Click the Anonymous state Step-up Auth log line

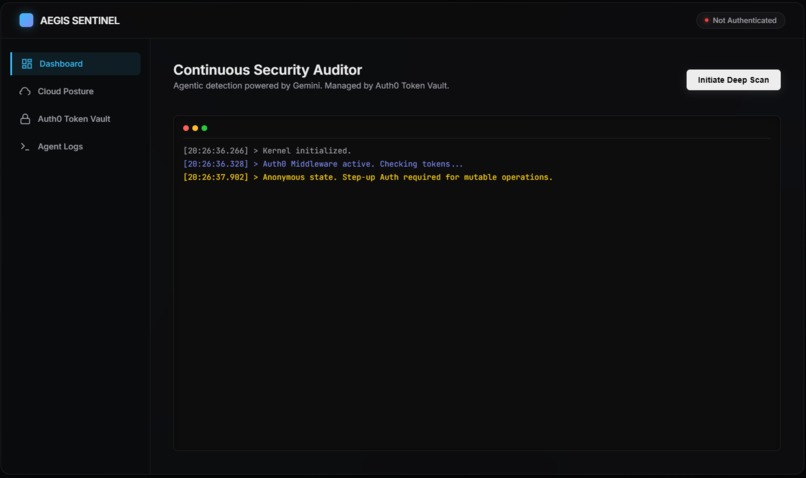tap(368, 177)
